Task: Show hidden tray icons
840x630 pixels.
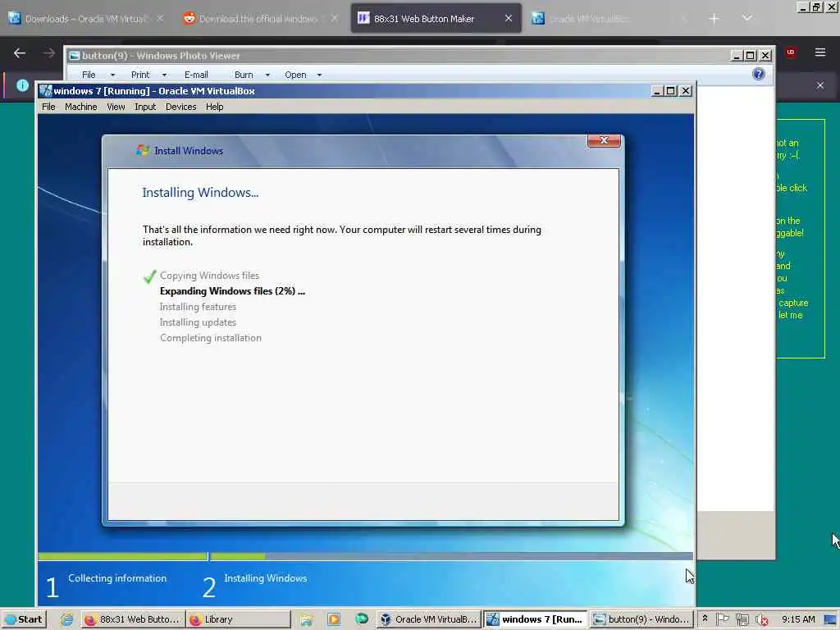Action: (x=705, y=619)
